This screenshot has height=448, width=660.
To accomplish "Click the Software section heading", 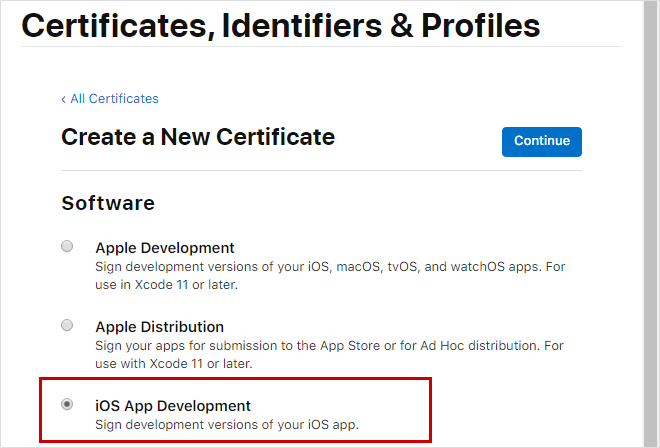I will (x=108, y=203).
